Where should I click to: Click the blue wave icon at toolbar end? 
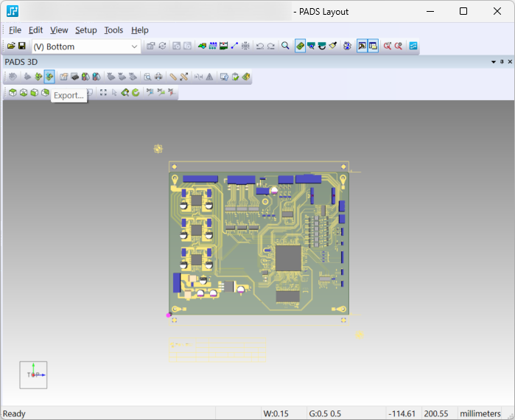coord(413,46)
